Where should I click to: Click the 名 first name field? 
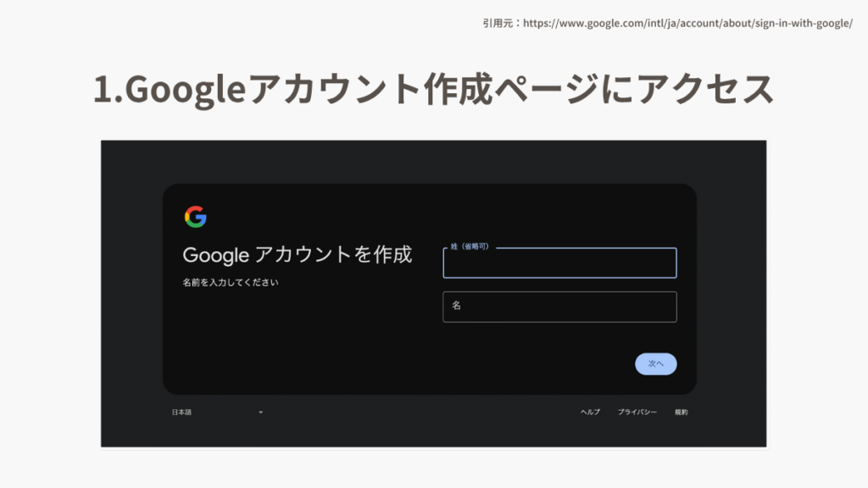click(559, 307)
